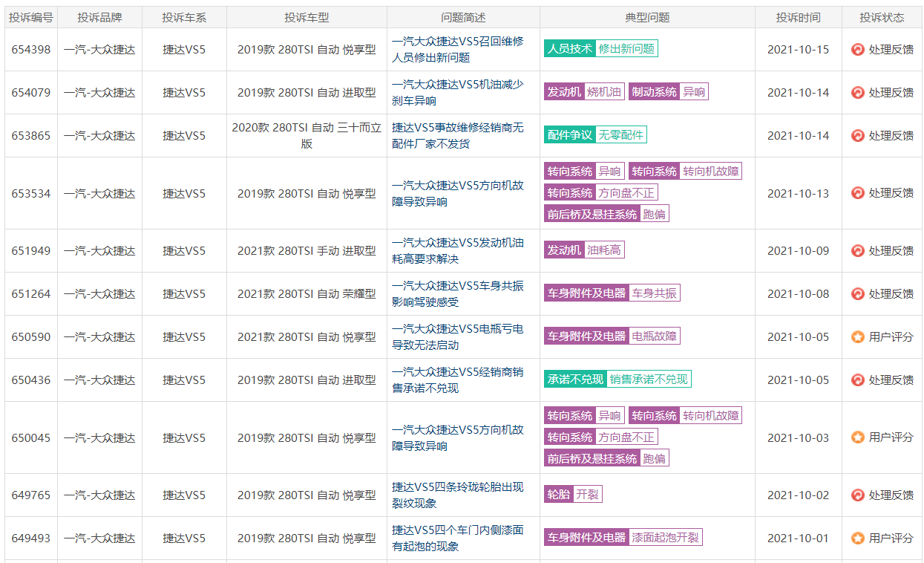This screenshot has height=563, width=924.
Task: Click date 2021-10-15
Action: click(x=799, y=50)
